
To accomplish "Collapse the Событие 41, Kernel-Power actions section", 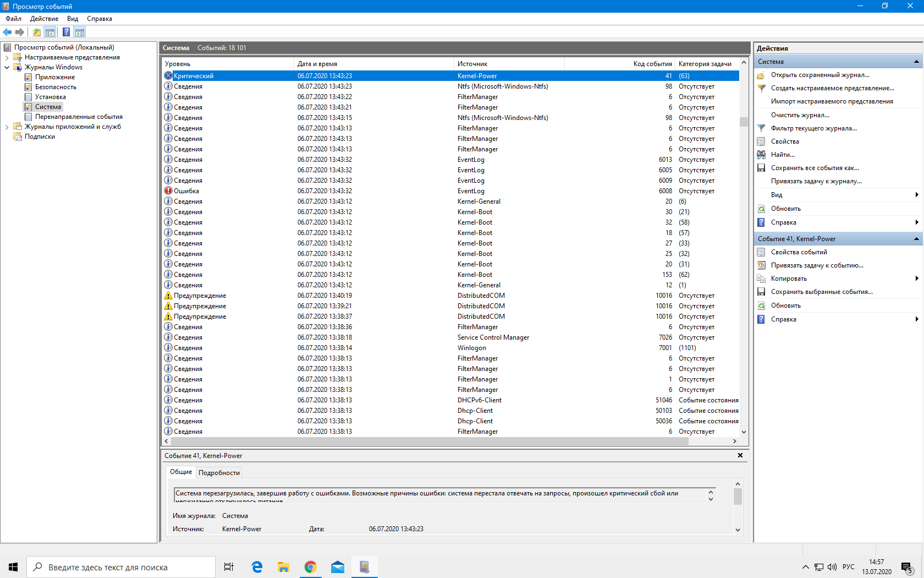I will click(x=916, y=239).
